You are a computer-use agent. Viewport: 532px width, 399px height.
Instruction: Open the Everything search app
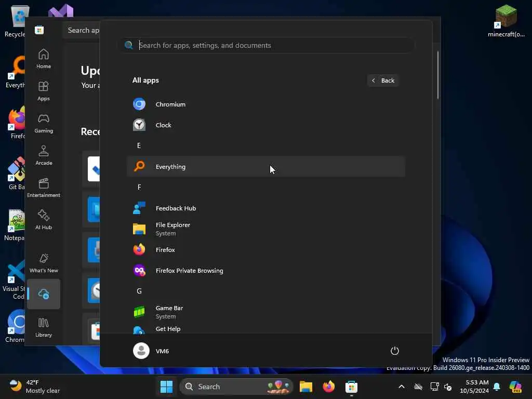coord(265,167)
